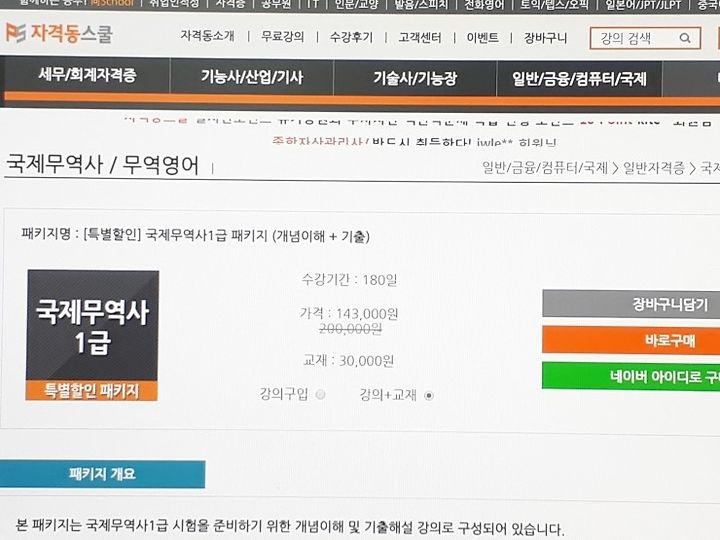The width and height of the screenshot is (720, 540).
Task: Select 강의구입 radio option
Action: pyautogui.click(x=320, y=394)
